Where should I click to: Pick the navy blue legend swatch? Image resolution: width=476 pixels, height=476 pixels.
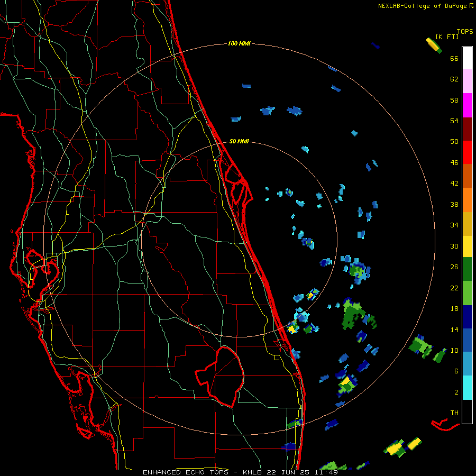(x=467, y=317)
